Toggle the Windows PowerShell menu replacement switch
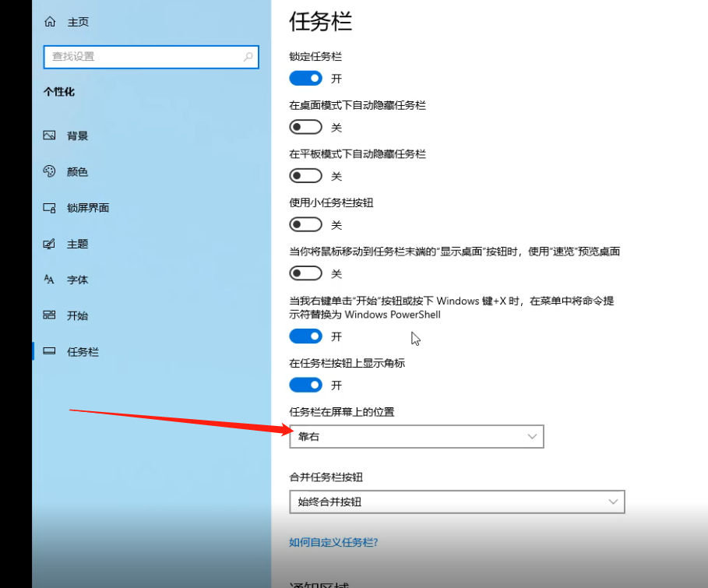The height and width of the screenshot is (588, 708). click(x=305, y=336)
